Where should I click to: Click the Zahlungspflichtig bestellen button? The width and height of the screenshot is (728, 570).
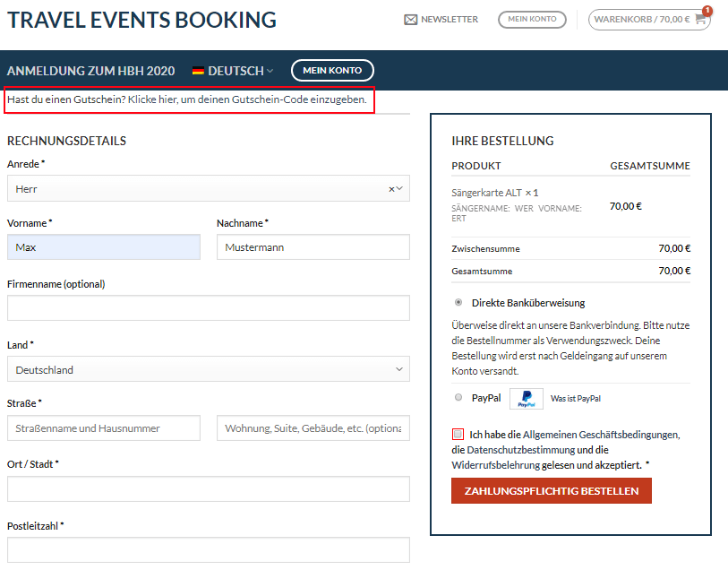click(x=552, y=491)
